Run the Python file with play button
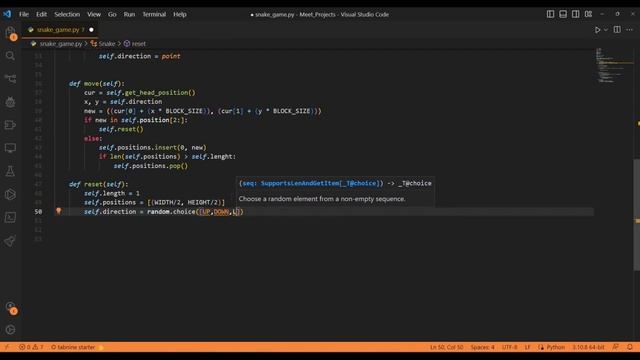This screenshot has width=640, height=360. pyautogui.click(x=598, y=30)
